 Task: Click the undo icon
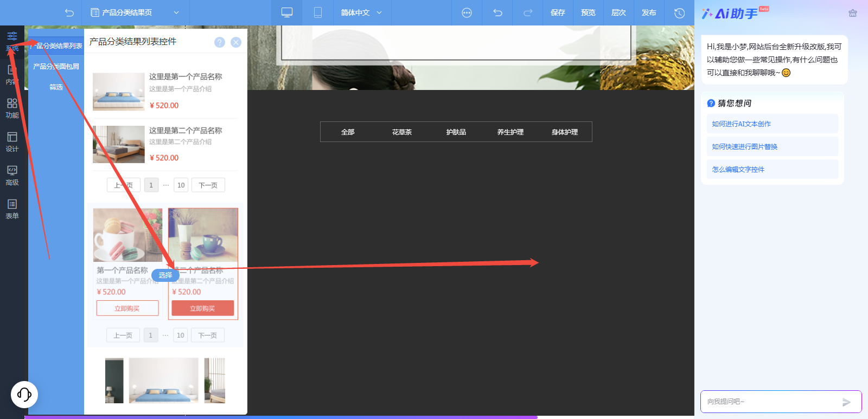pyautogui.click(x=497, y=12)
